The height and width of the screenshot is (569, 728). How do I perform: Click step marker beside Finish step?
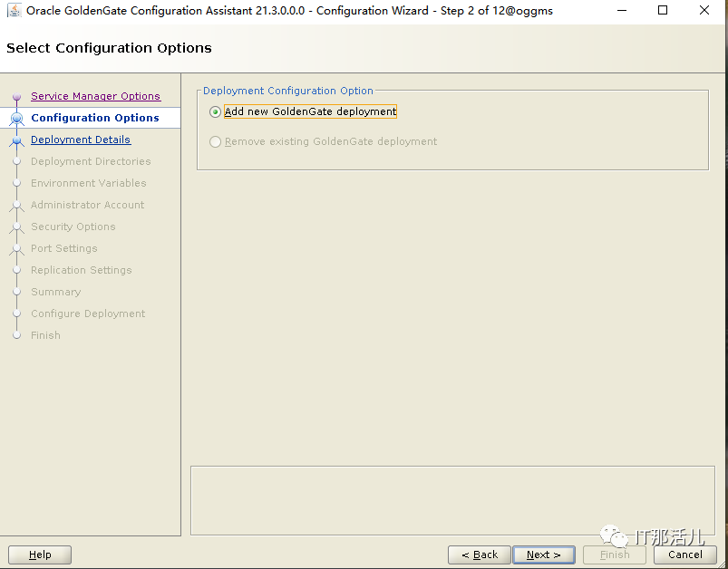16,335
